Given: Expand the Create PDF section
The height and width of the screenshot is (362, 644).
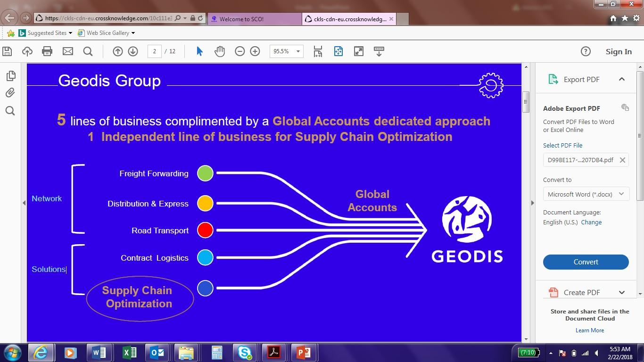Looking at the screenshot, I should 622,292.
